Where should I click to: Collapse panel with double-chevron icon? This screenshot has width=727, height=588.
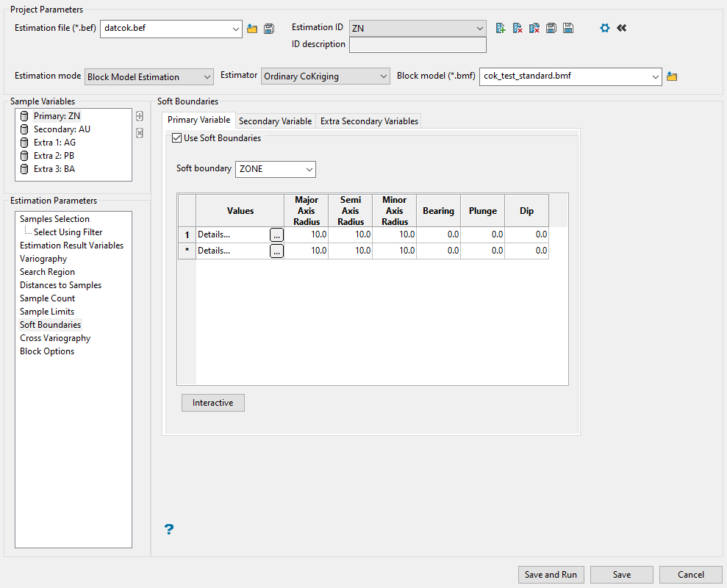coord(622,28)
